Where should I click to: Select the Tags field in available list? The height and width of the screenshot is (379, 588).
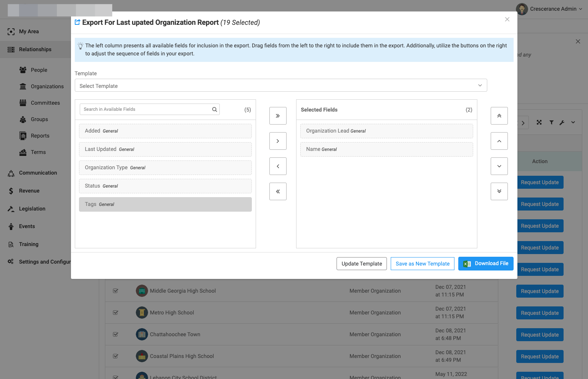point(165,204)
